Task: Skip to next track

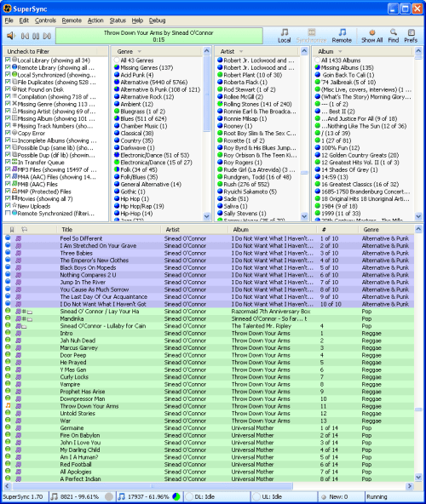Action: [47, 36]
